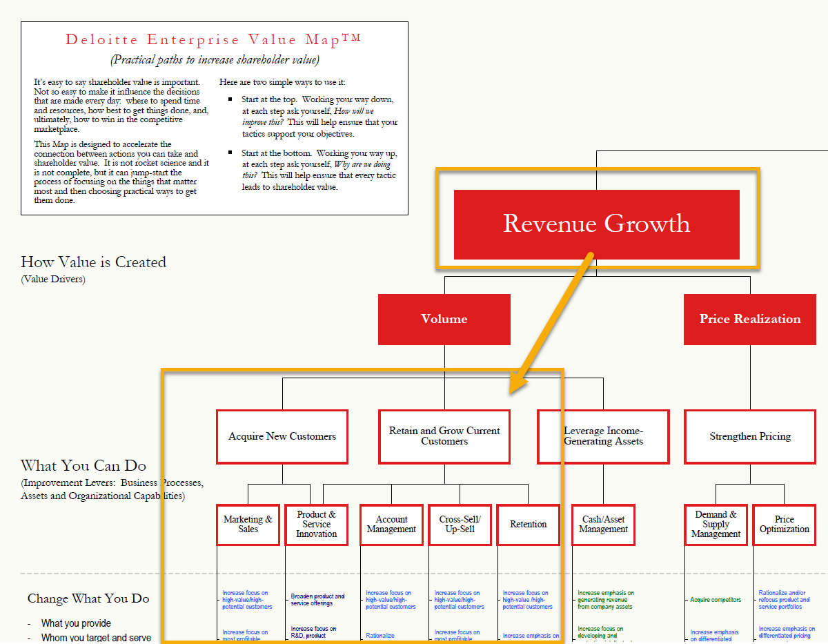Click the Account Management box
828x644 pixels.
tap(391, 525)
